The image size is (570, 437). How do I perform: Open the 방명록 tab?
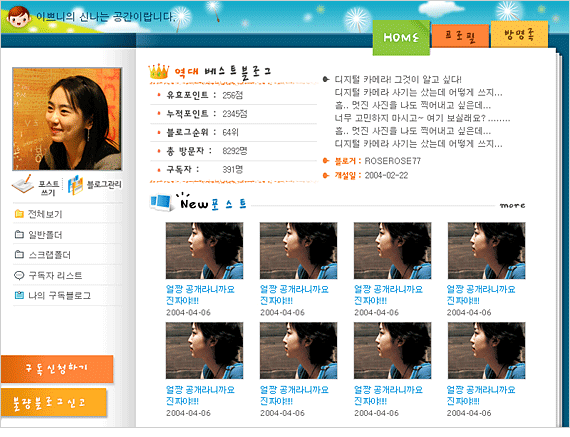[519, 34]
